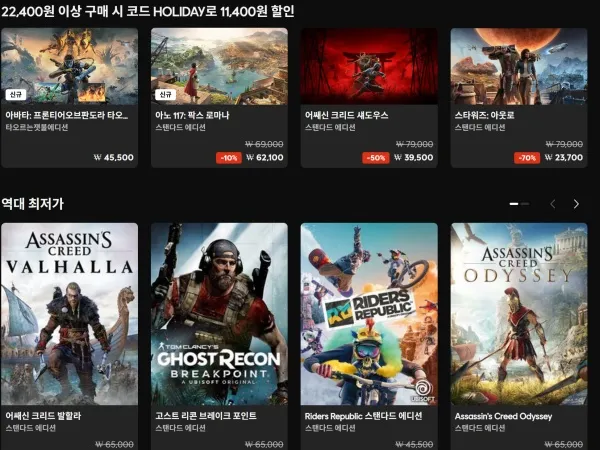Select the second carousel page indicator
This screenshot has width=600, height=450.
point(525,204)
